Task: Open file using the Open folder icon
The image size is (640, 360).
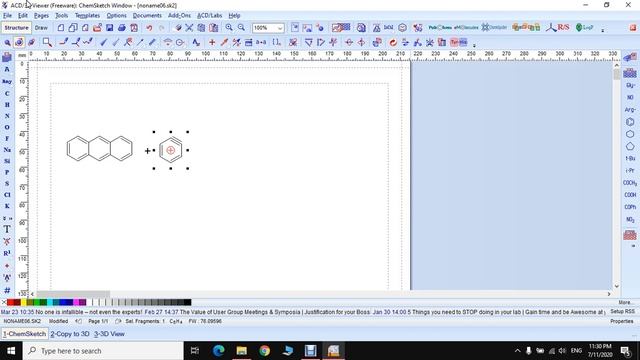Action: pos(97,28)
